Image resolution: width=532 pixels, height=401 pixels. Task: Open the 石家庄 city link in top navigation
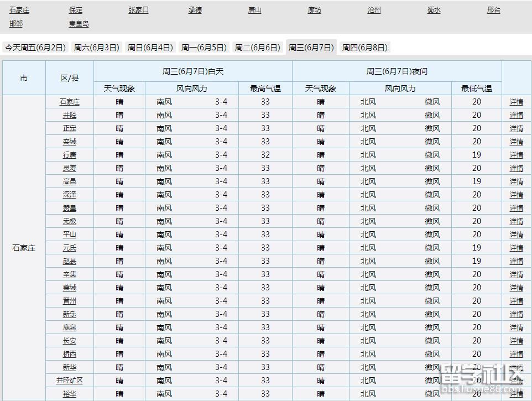pos(18,9)
